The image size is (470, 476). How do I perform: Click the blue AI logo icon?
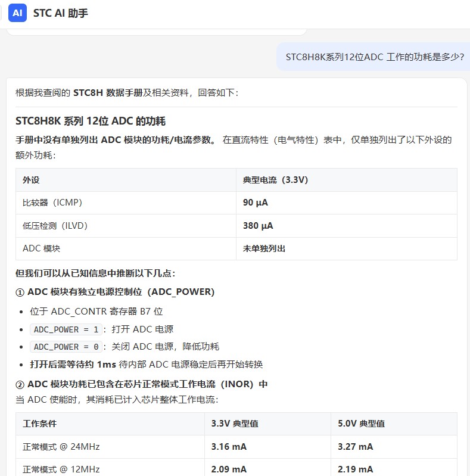click(17, 13)
